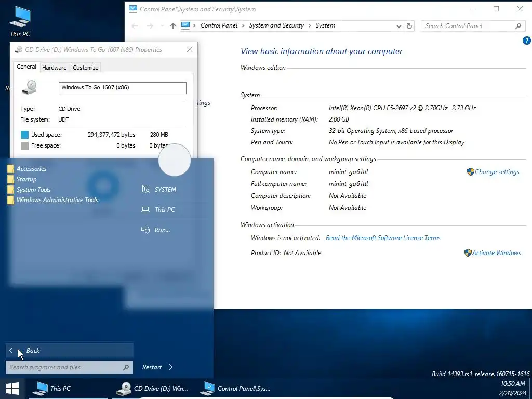Switch to the Hardware tab
532x399 pixels.
(54, 68)
